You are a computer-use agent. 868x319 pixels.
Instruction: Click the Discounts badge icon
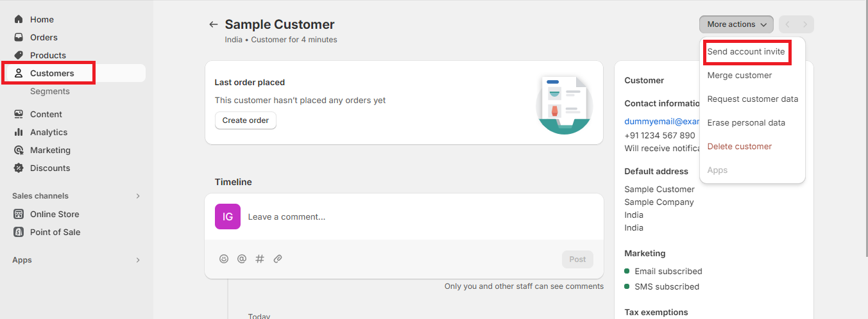[19, 168]
